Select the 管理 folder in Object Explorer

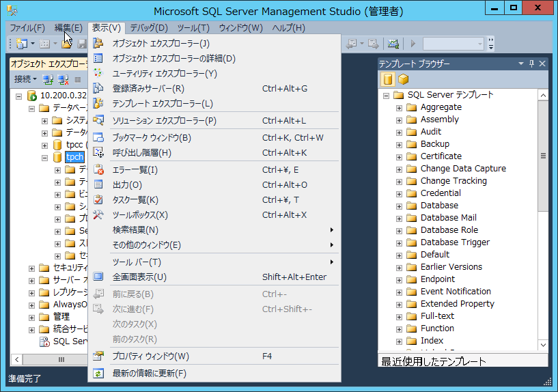click(x=61, y=316)
